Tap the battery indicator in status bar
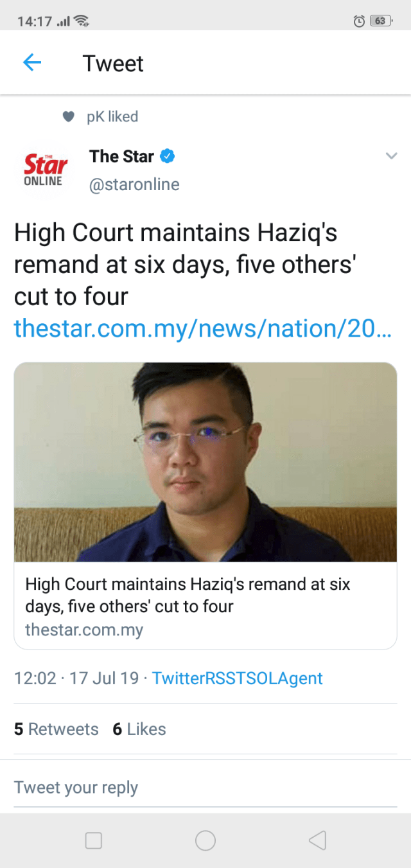The image size is (411, 868). pos(381,21)
